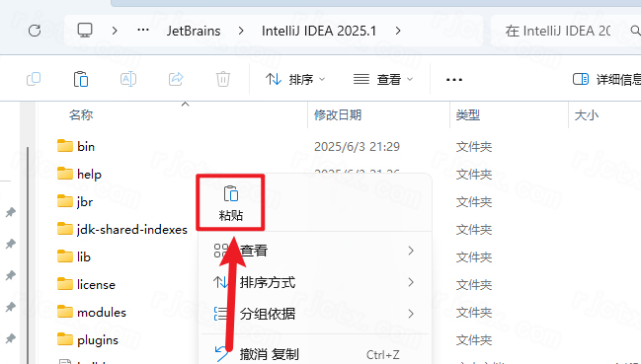Open the 排序方式 submenu in context menu
641x364 pixels.
click(314, 282)
